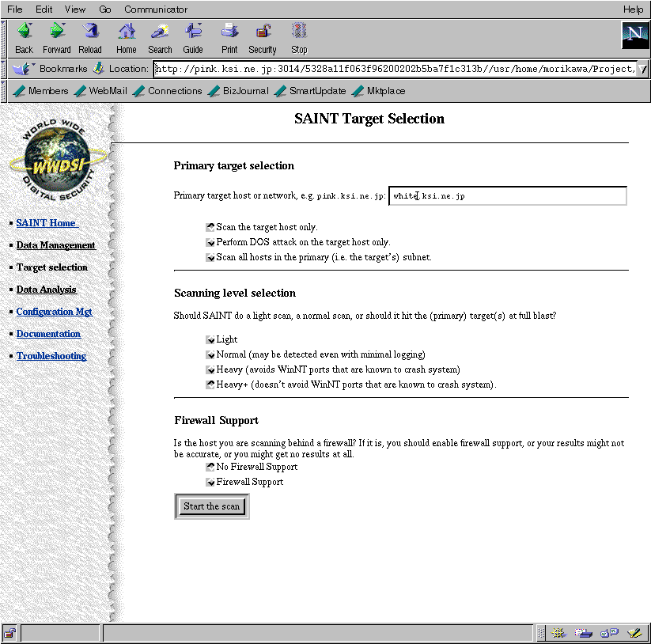
Task: Open the Go menu
Action: point(104,9)
